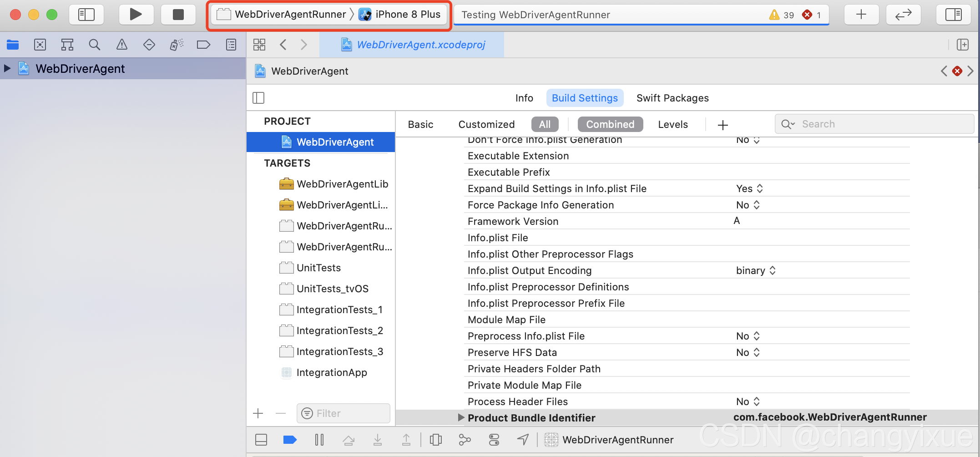Image resolution: width=980 pixels, height=457 pixels.
Task: Open the Symbol navigator
Action: click(67, 45)
